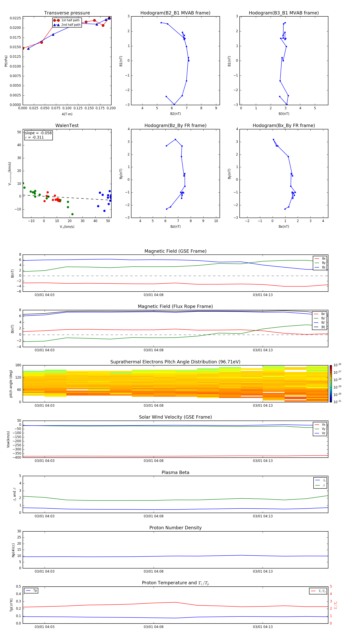Click the -400 tick on solar wind axis
Screen dimensions: 351x644
(x=17, y=458)
